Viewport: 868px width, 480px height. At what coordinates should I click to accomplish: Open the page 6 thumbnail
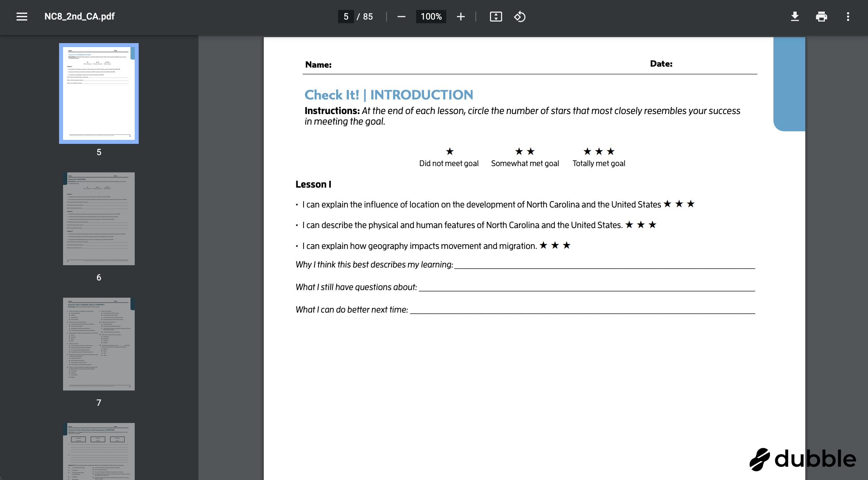tap(99, 219)
